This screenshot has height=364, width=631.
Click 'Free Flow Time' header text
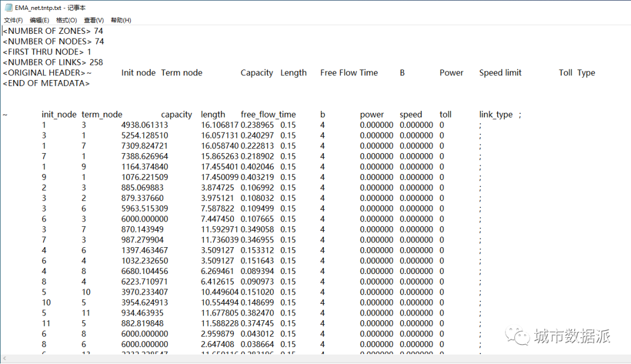[x=349, y=73]
